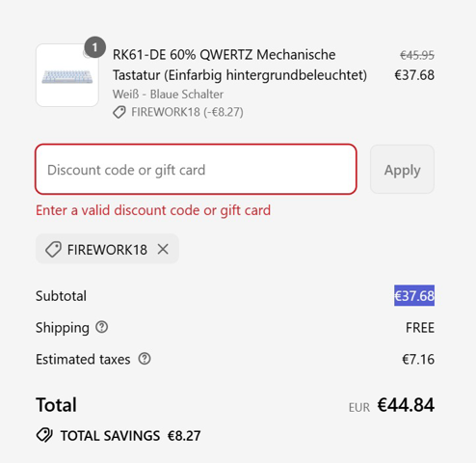Remove the FIREWORK18 discount code
This screenshot has width=476, height=463.
(x=163, y=249)
